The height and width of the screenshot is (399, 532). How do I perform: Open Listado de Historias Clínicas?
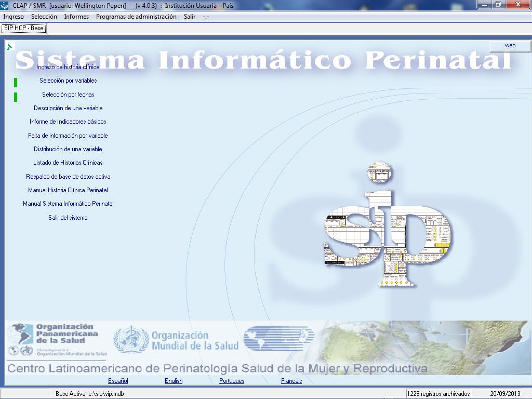pyautogui.click(x=68, y=163)
